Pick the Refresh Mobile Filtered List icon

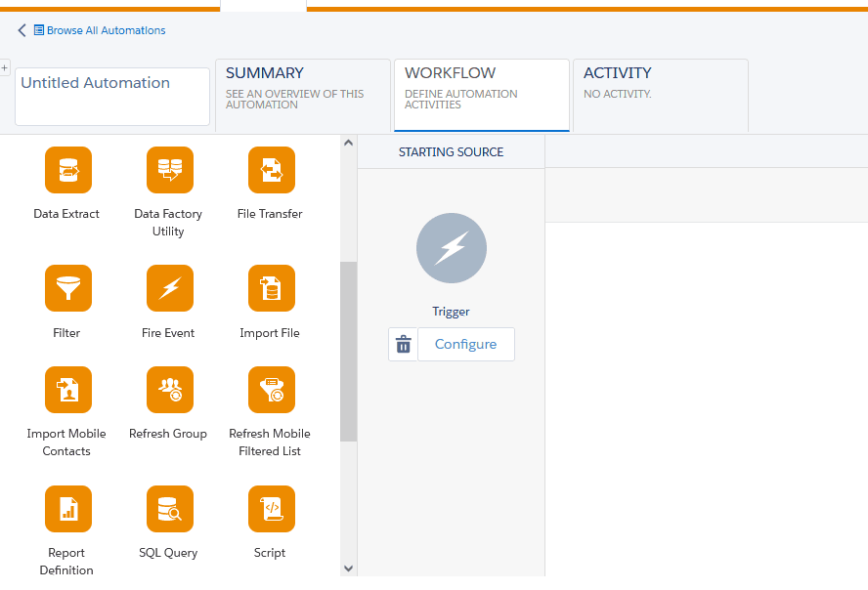(x=271, y=390)
